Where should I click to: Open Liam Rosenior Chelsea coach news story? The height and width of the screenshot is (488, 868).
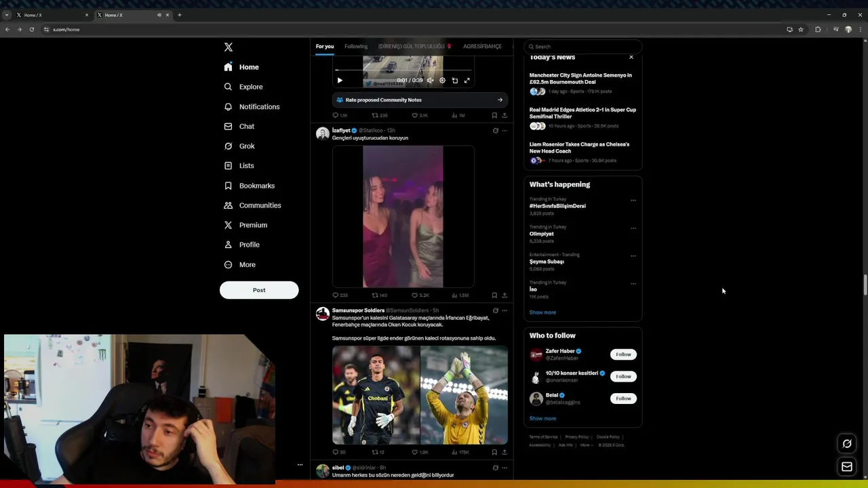coord(583,153)
